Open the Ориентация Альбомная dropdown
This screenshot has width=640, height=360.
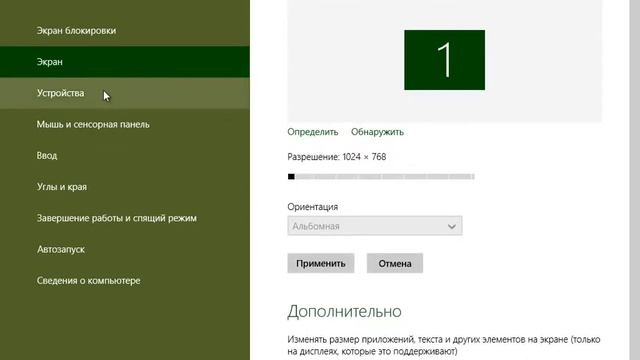(375, 226)
